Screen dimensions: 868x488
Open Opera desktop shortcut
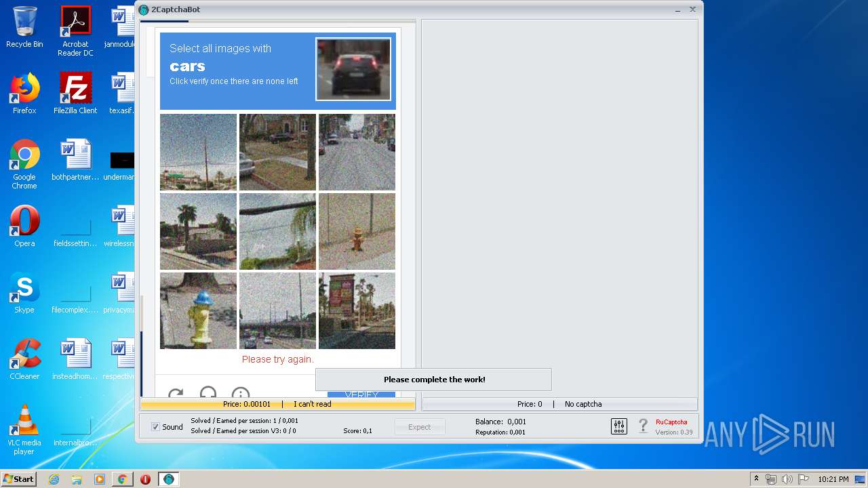point(24,226)
